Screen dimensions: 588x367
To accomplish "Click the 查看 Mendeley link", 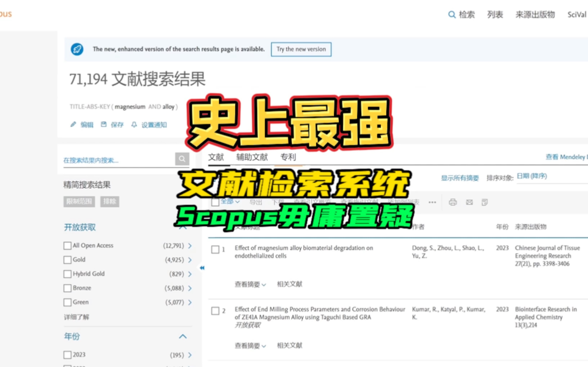I will (x=567, y=157).
